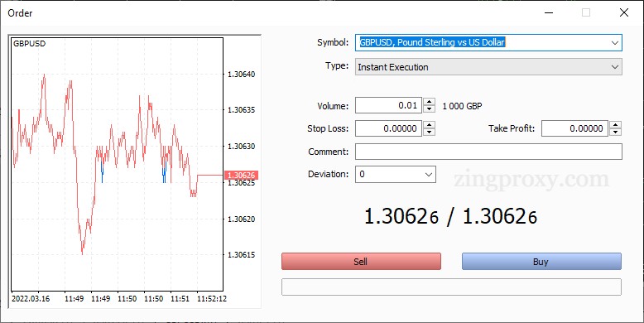This screenshot has height=323, width=644.
Task: Select the Stop Loss value field
Action: click(x=388, y=128)
